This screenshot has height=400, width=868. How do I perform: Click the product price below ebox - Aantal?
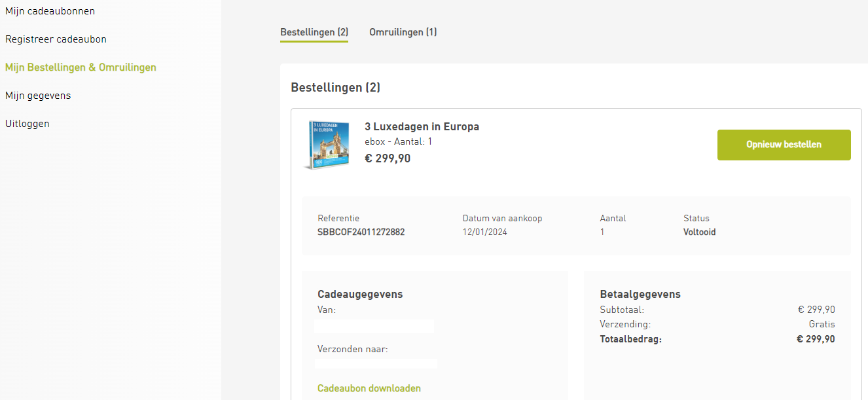tap(388, 158)
